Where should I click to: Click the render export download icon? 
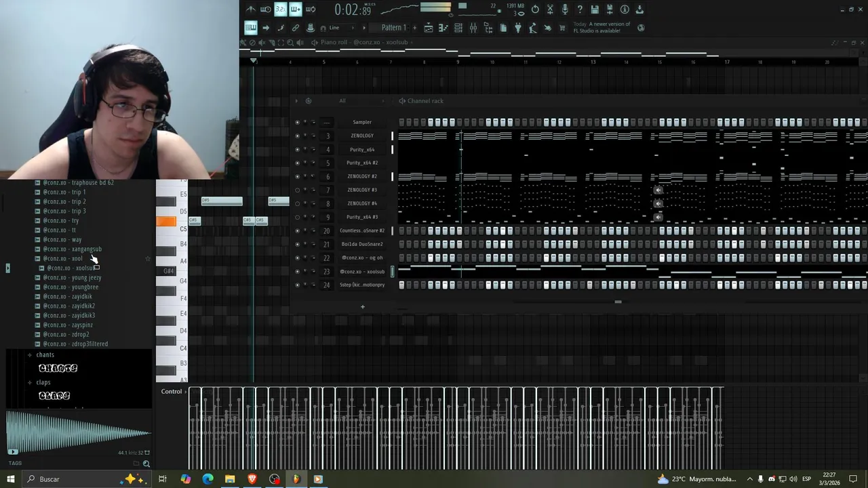(639, 9)
